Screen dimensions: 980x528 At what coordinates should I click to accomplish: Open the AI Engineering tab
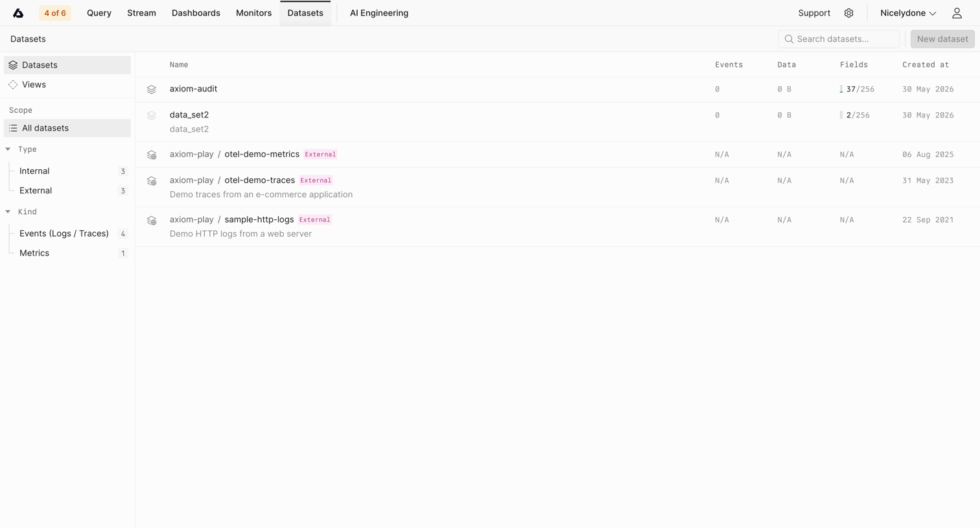click(x=379, y=13)
